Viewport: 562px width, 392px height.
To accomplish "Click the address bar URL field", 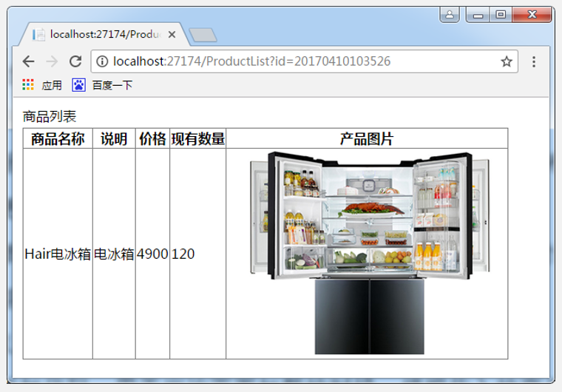I will pyautogui.click(x=305, y=61).
